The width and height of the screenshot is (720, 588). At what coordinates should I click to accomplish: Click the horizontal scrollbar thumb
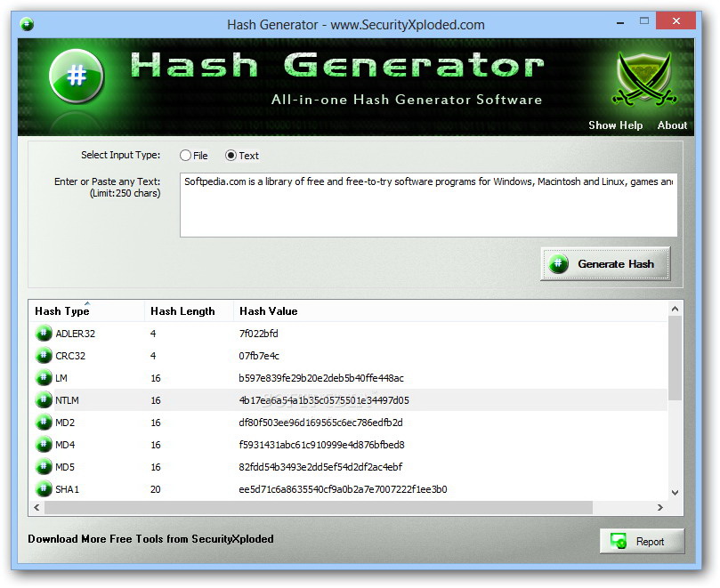(x=319, y=507)
